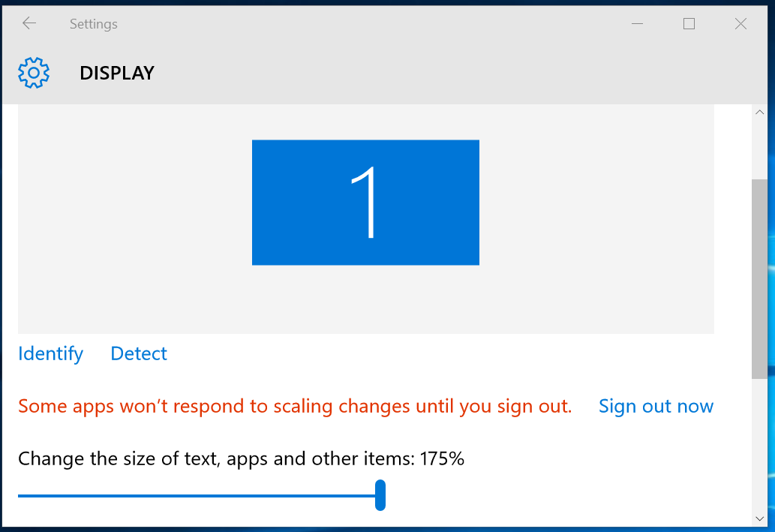775x532 pixels.
Task: Minimize the Settings window
Action: tap(638, 24)
